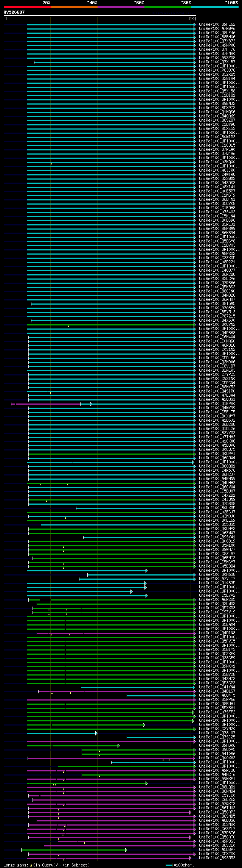Select hit label UniRef100_Q0URV1

[217, 454]
